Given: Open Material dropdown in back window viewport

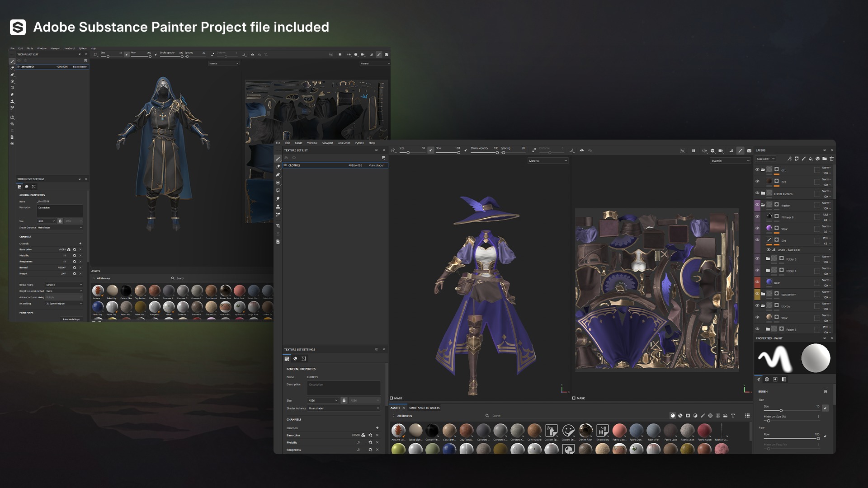Looking at the screenshot, I should coord(224,64).
